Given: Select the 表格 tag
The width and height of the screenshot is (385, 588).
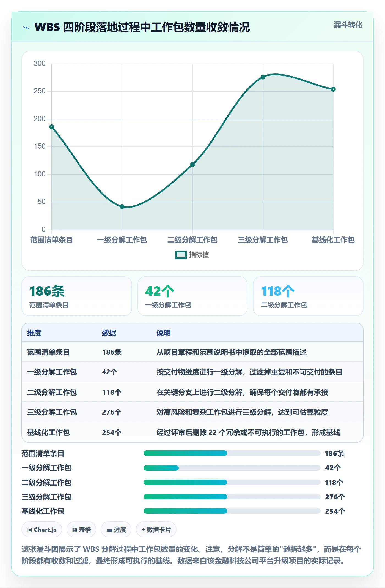Looking at the screenshot, I should click(x=81, y=530).
